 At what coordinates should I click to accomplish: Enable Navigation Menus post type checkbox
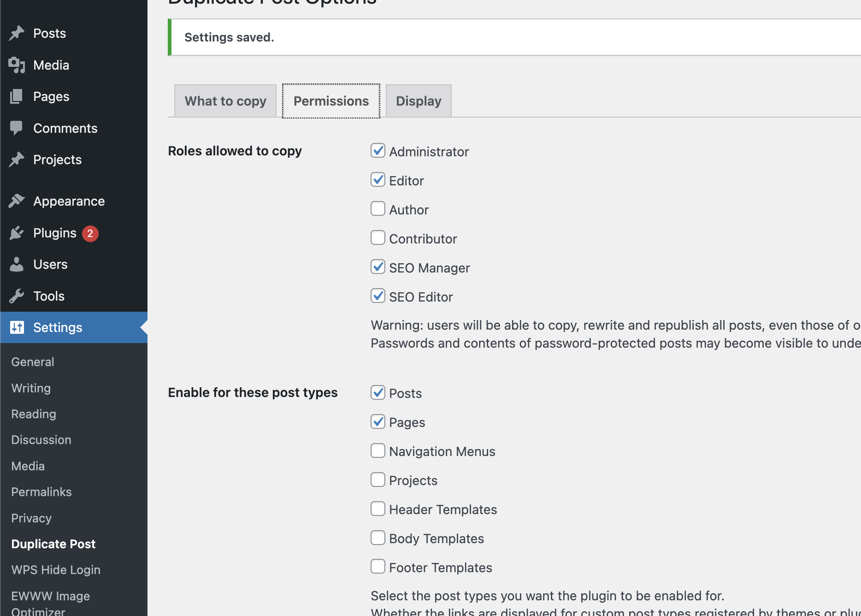[378, 450]
